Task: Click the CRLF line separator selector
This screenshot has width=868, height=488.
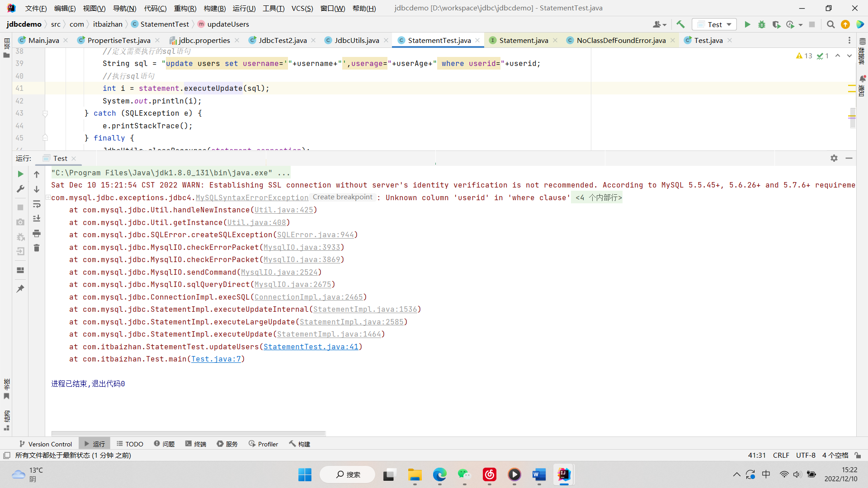Action: pyautogui.click(x=781, y=455)
